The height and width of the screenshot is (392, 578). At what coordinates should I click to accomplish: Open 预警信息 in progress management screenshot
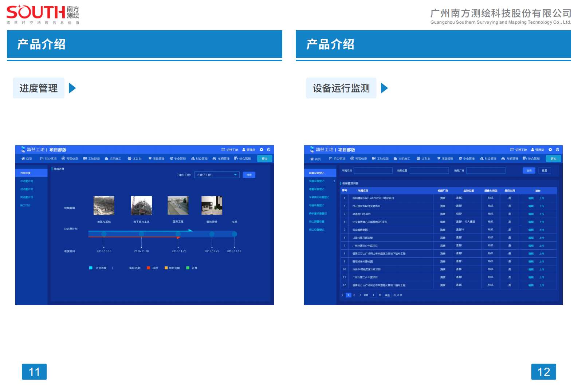[x=70, y=159]
